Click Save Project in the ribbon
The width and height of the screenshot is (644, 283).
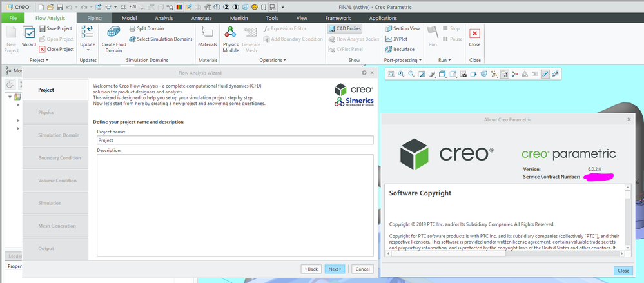(55, 28)
